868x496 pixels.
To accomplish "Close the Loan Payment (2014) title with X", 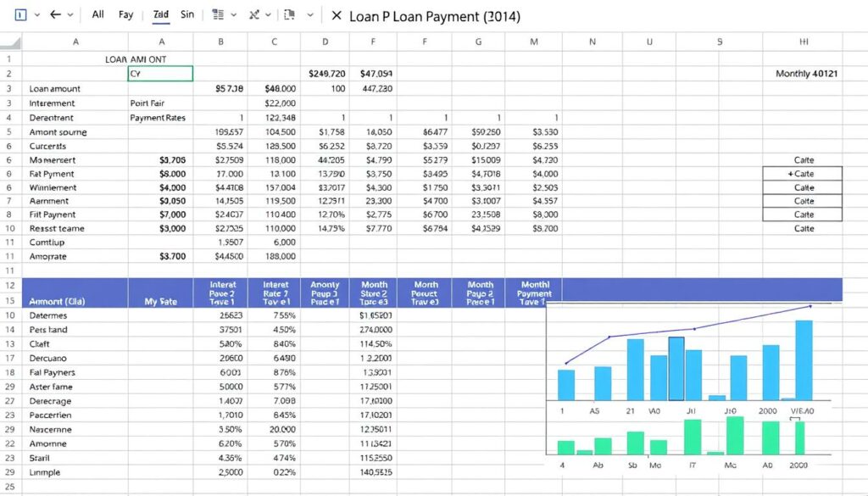I will point(336,15).
